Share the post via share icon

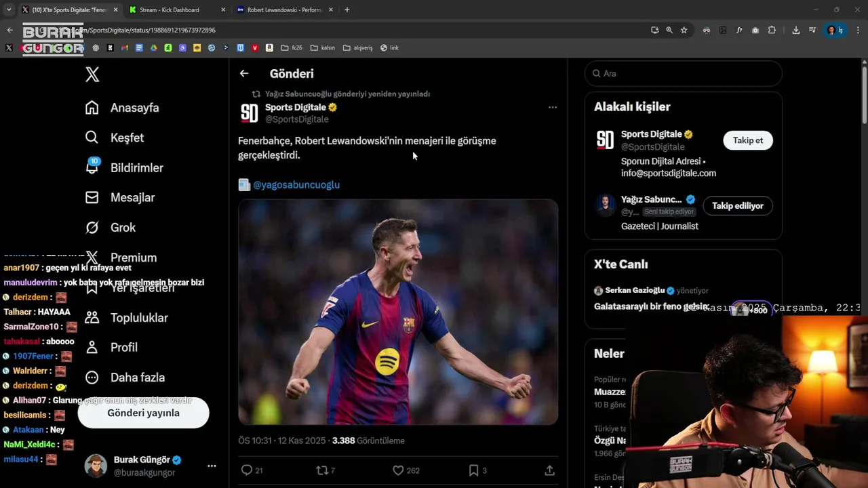pyautogui.click(x=549, y=470)
